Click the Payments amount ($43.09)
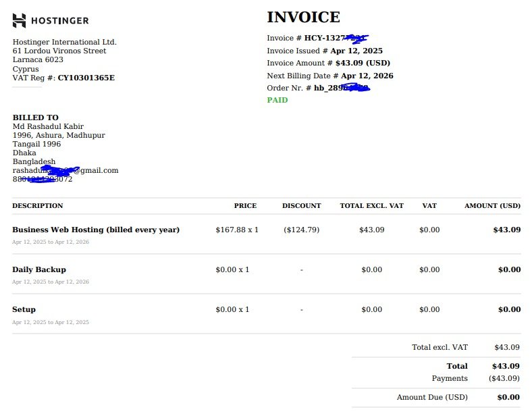Viewport: 532px width, 420px height. click(x=504, y=378)
